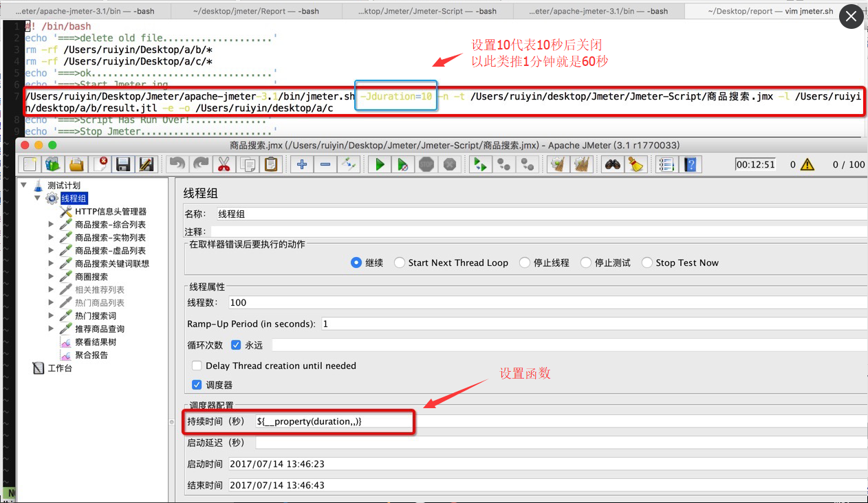Click the Open file folder icon

(x=76, y=164)
